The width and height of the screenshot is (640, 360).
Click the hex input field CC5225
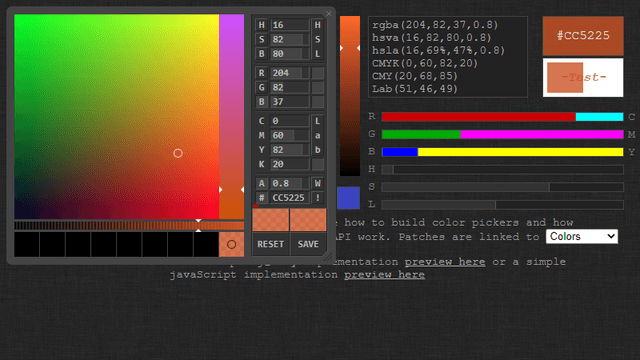[290, 198]
